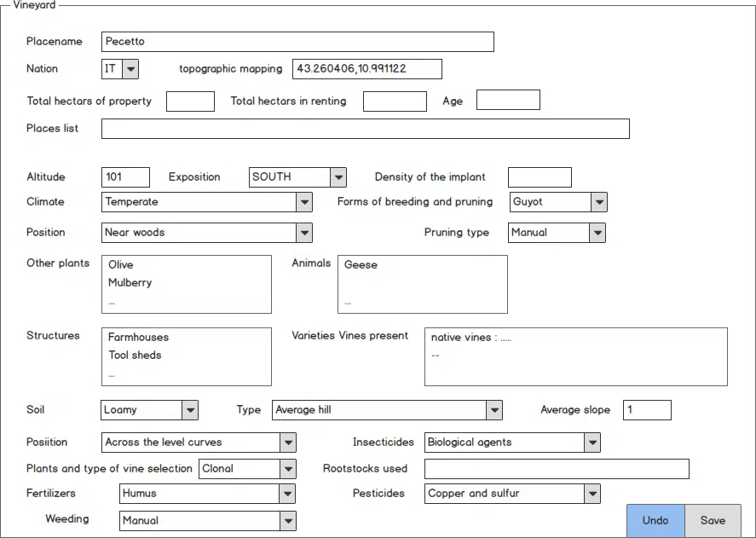Click the Save button

tap(713, 520)
